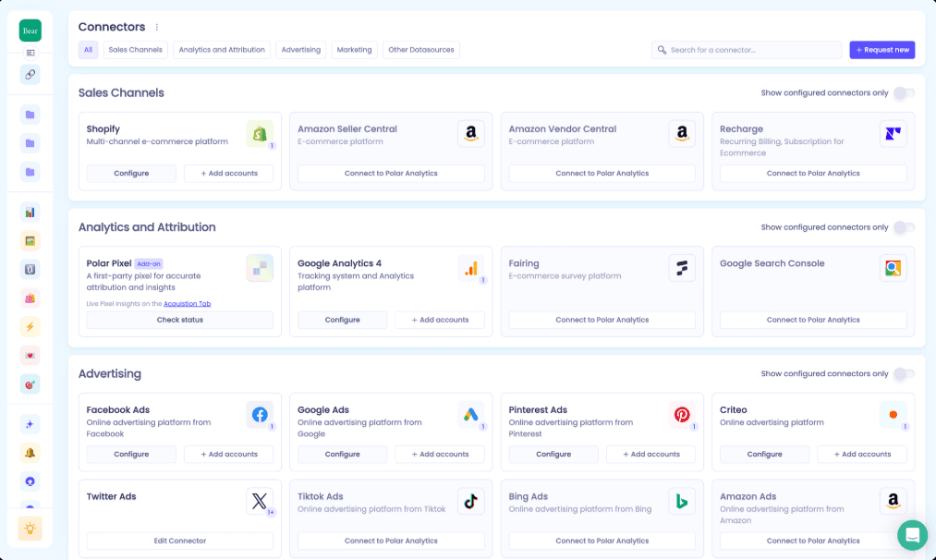
Task: Open the picture frame sidebar icon
Action: (x=30, y=241)
